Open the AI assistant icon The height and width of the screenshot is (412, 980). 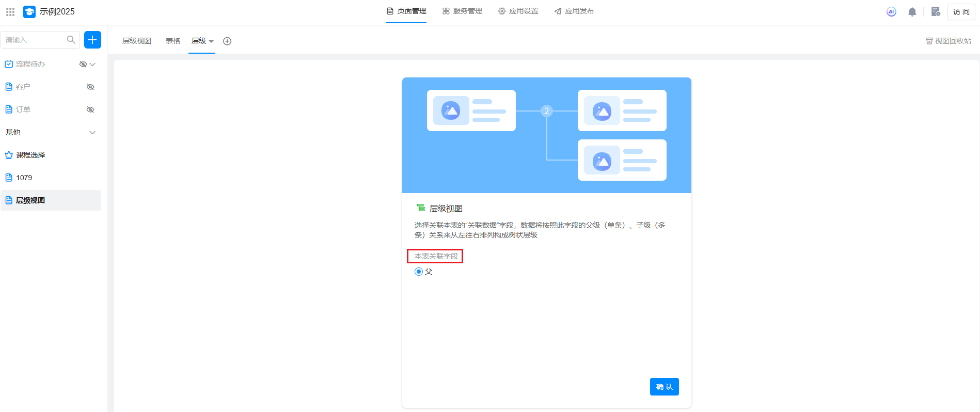tap(891, 11)
